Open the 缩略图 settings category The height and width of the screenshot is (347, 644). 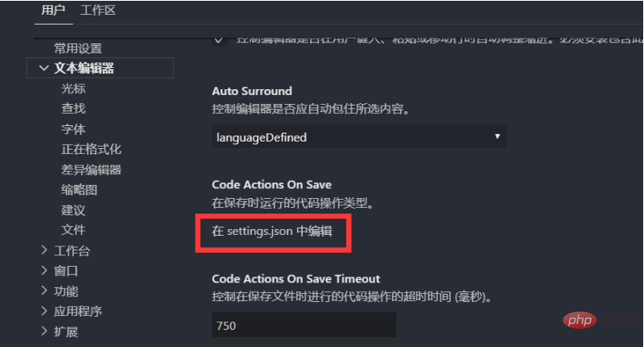coord(79,190)
